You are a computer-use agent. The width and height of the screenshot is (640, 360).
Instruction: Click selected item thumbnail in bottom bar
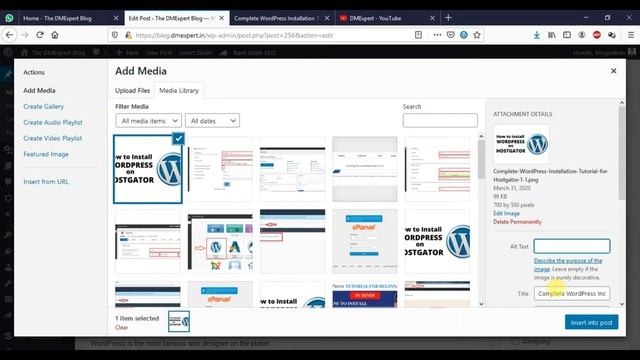point(179,321)
